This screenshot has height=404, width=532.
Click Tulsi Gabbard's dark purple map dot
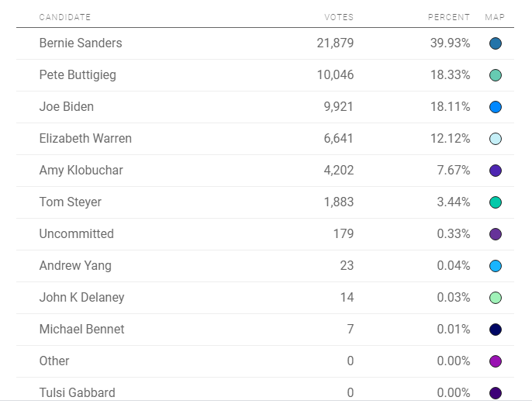(496, 393)
